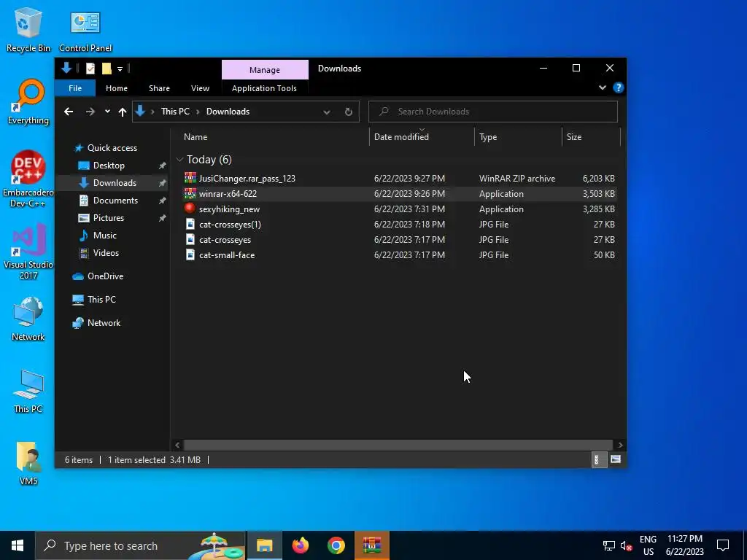Launch Google Chrome from the taskbar
The width and height of the screenshot is (747, 560).
coord(336,545)
